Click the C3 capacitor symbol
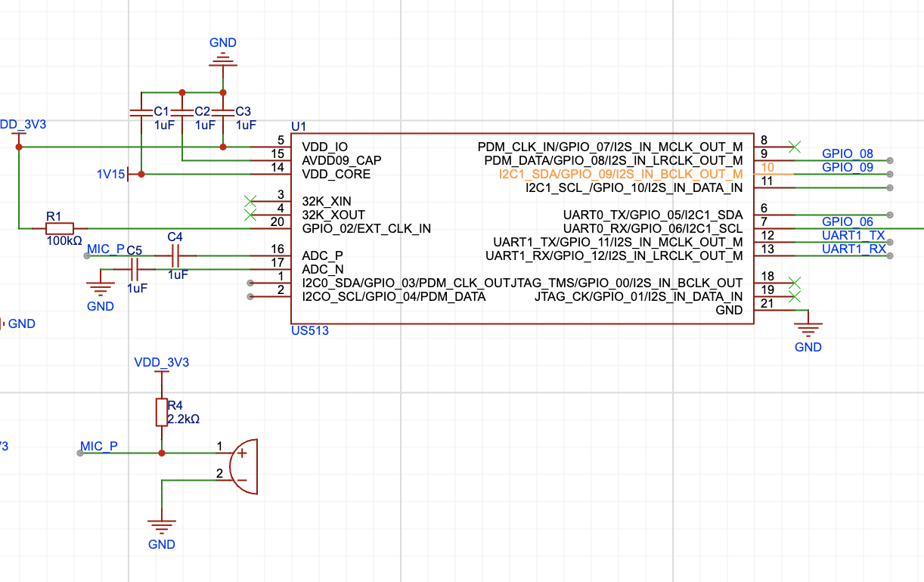Screen dimensions: 924x582 point(222,112)
